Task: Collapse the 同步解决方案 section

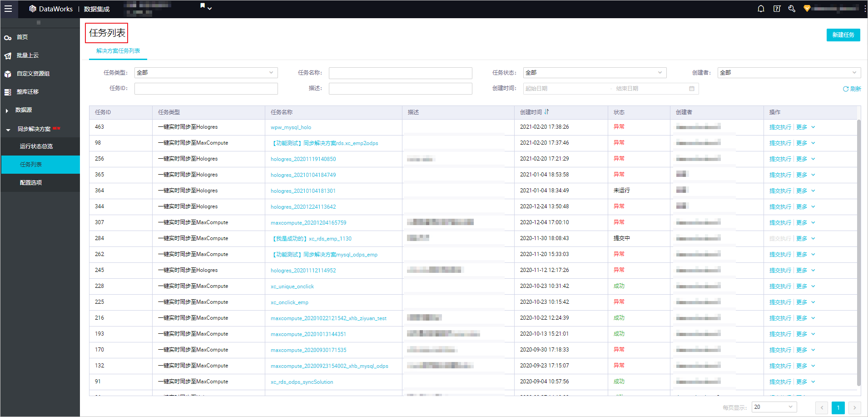Action: [x=8, y=130]
